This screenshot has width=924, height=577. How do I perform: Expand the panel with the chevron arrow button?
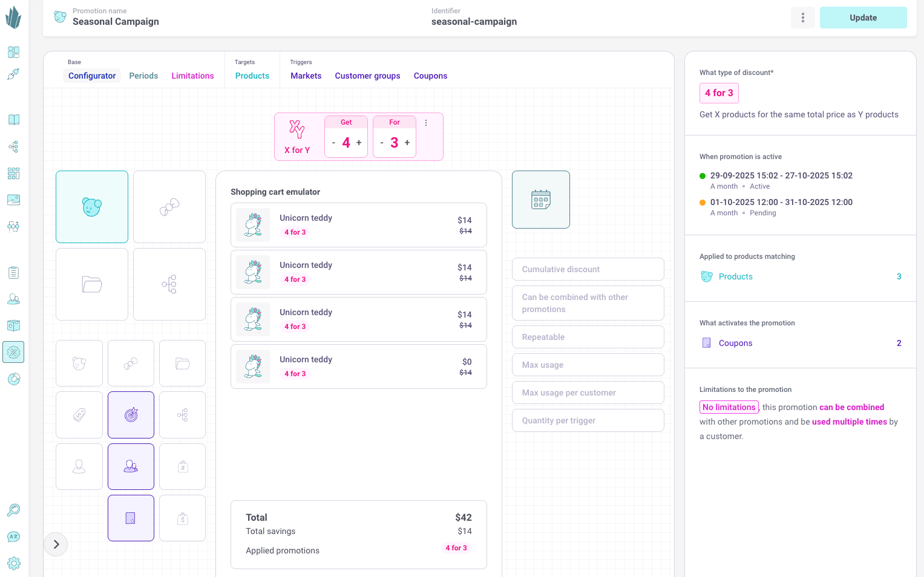tap(56, 544)
